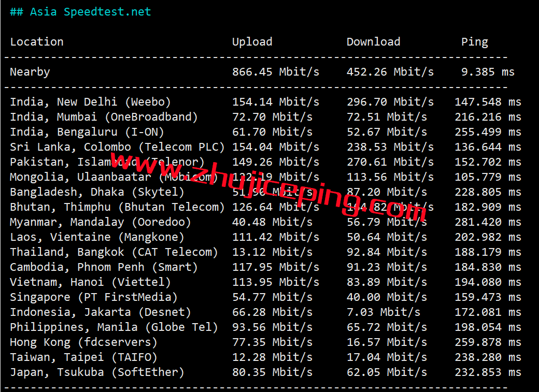
Task: Click Bangkok download 92.84 Mbit/s
Action: click(x=387, y=253)
